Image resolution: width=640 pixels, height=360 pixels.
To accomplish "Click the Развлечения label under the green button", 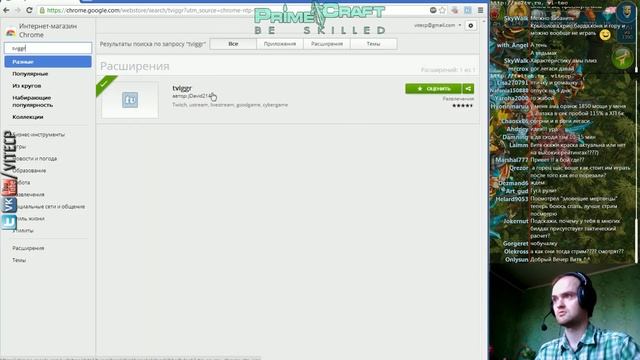I will pos(458,99).
